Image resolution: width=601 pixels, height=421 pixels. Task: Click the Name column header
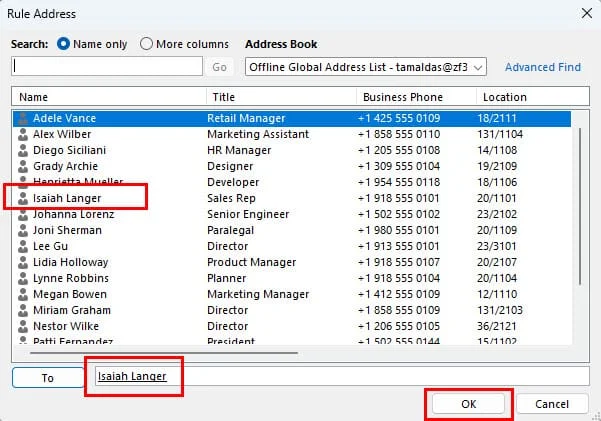point(109,97)
